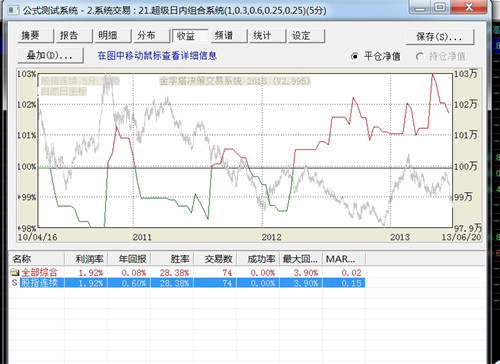Click the app icon in title bar
Viewport: 500px width, 364px height.
(14, 10)
